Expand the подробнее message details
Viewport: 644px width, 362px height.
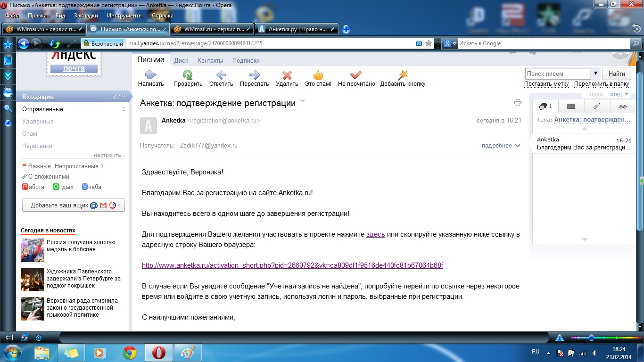(501, 146)
